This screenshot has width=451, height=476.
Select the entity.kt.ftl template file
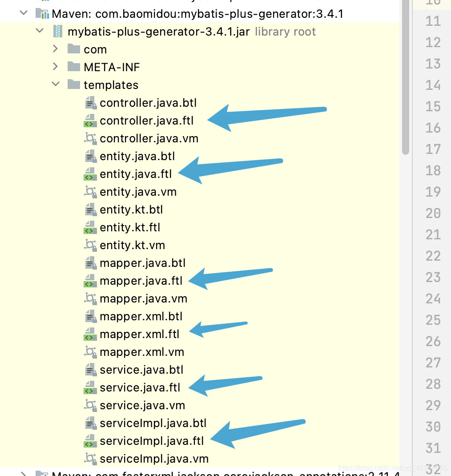coord(130,227)
